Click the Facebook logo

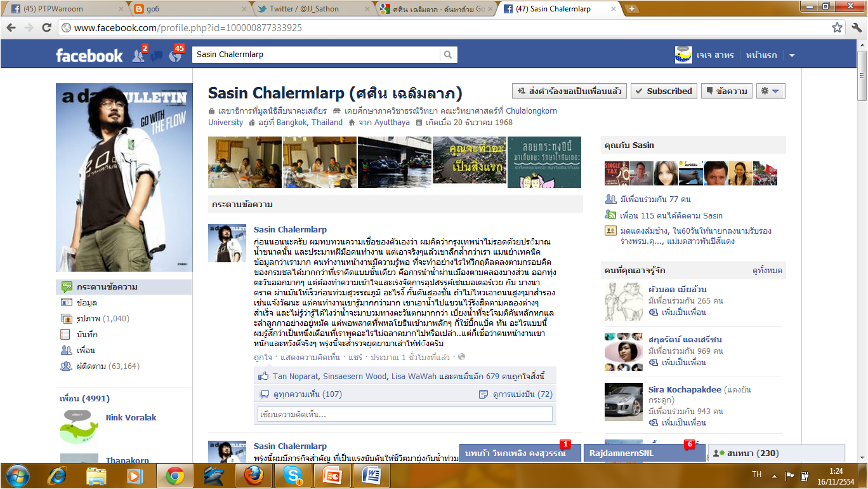89,56
